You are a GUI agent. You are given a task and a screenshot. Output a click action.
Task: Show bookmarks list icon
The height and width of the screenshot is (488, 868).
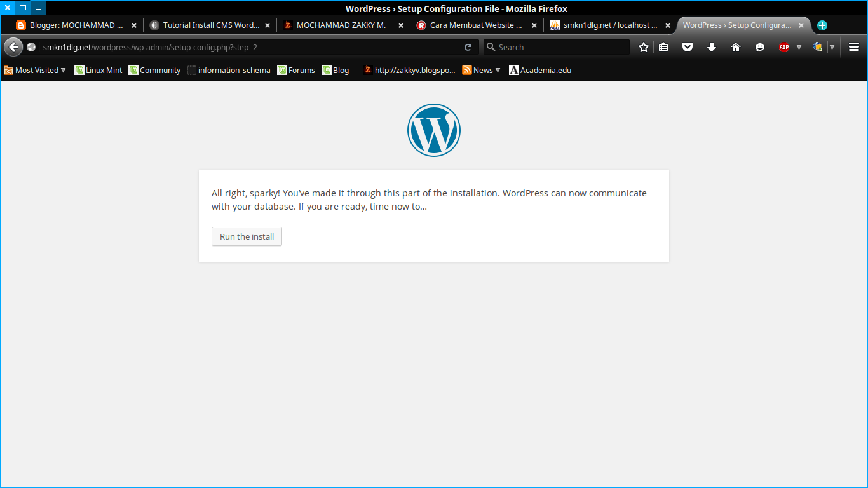click(663, 47)
